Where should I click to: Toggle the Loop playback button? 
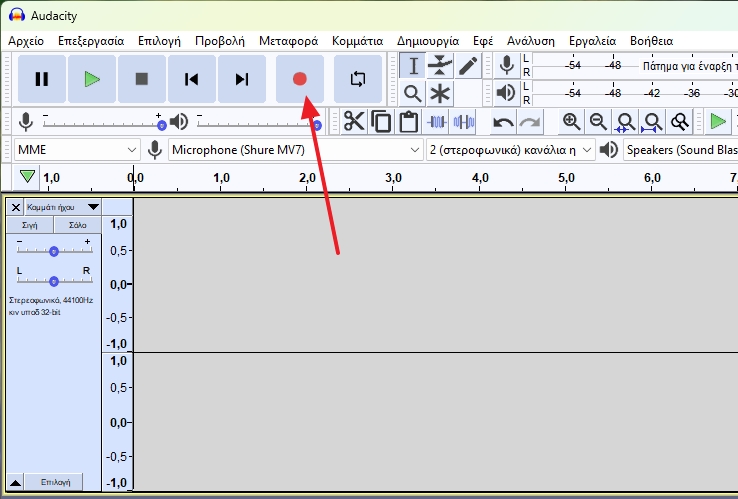point(357,79)
